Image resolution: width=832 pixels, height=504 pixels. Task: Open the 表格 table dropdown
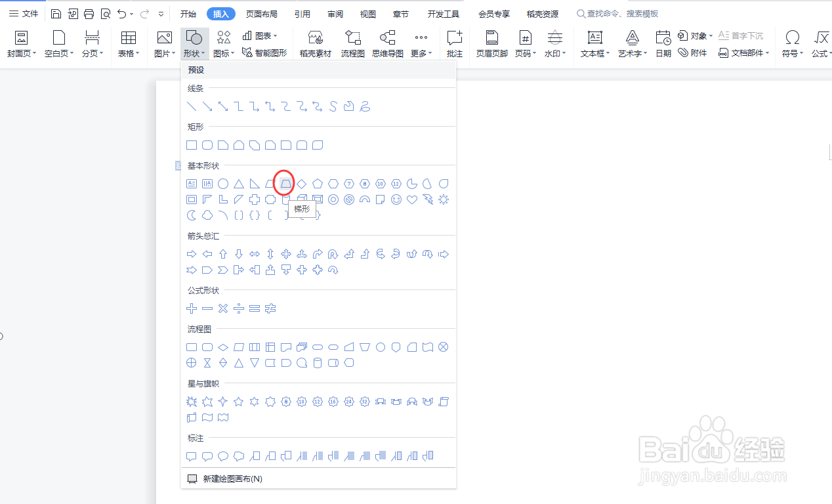click(129, 44)
